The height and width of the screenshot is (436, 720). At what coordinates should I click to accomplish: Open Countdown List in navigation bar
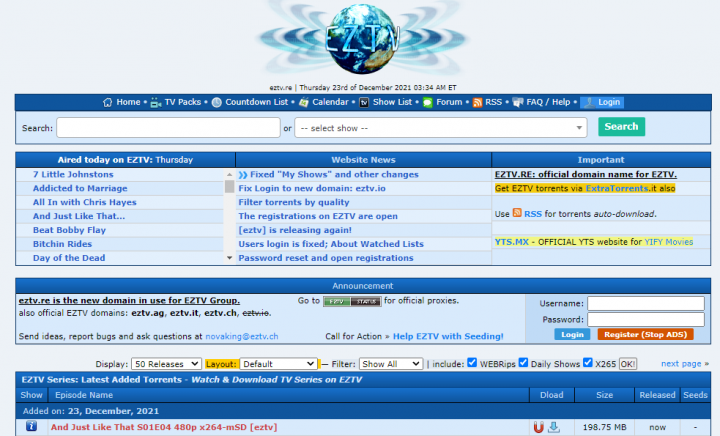250,102
